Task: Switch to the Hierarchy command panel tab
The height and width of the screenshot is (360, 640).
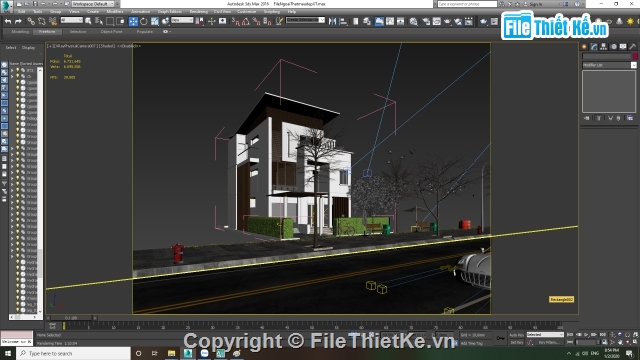Action: point(604,47)
